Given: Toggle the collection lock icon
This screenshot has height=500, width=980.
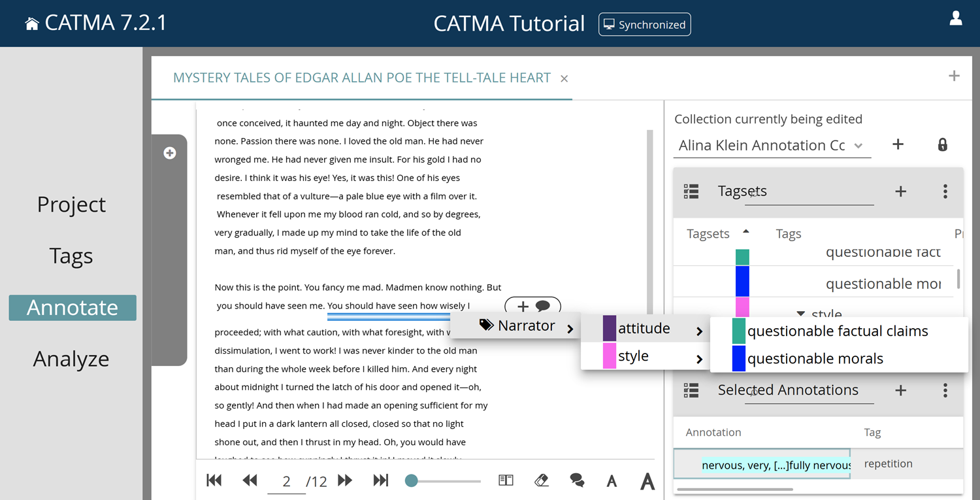Looking at the screenshot, I should pos(942,144).
